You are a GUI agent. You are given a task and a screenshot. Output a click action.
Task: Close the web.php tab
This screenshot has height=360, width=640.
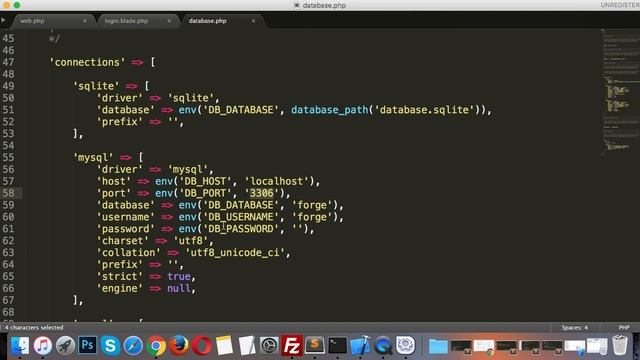pos(84,20)
